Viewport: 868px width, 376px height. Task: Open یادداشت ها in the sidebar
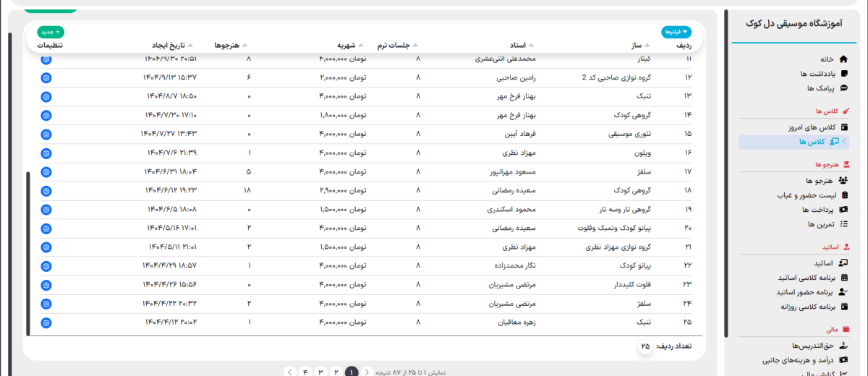tap(817, 74)
